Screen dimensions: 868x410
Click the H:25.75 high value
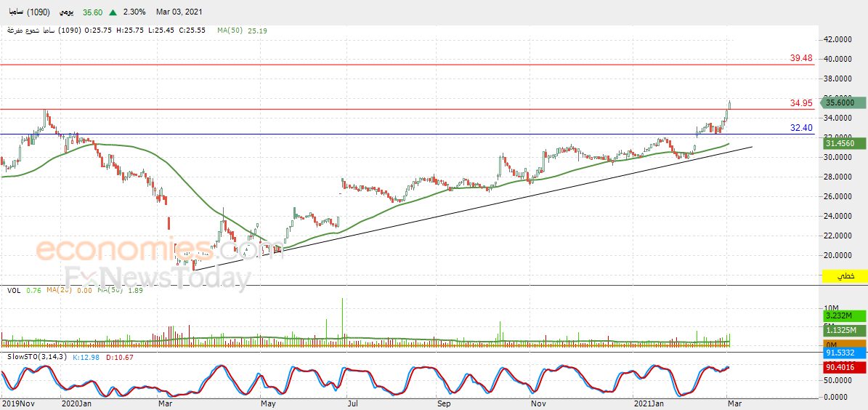[129, 31]
